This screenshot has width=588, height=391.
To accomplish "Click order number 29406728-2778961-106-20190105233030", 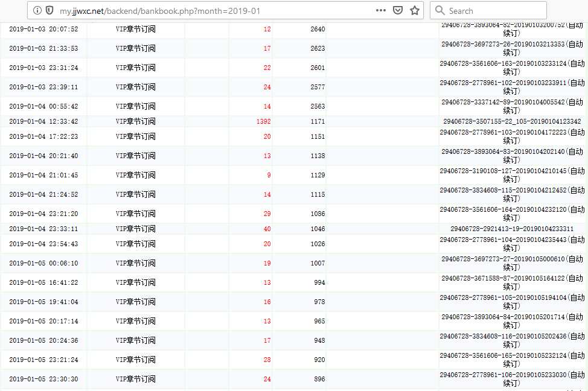I will [503, 375].
